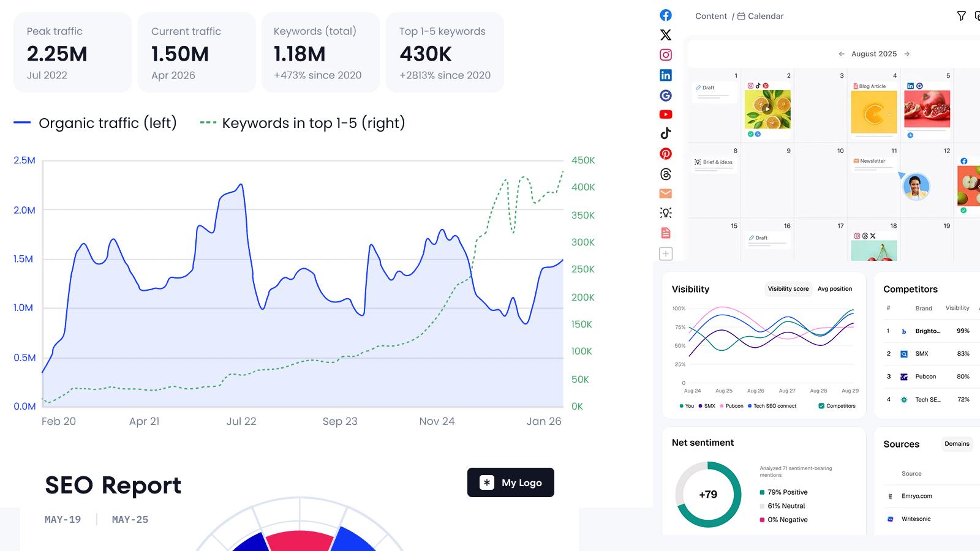Image resolution: width=980 pixels, height=551 pixels.
Task: Click the Keywords (total) 1.18M card
Action: (321, 53)
